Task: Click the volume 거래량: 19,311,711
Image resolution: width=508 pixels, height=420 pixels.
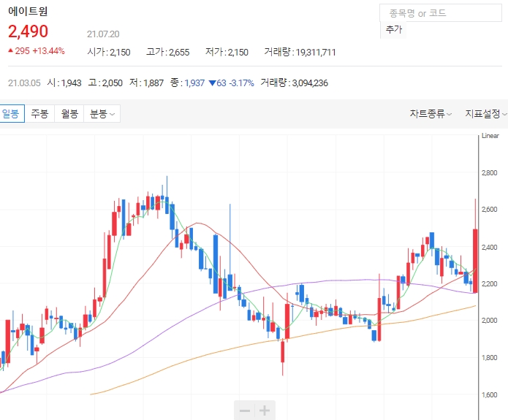Action: pos(300,52)
